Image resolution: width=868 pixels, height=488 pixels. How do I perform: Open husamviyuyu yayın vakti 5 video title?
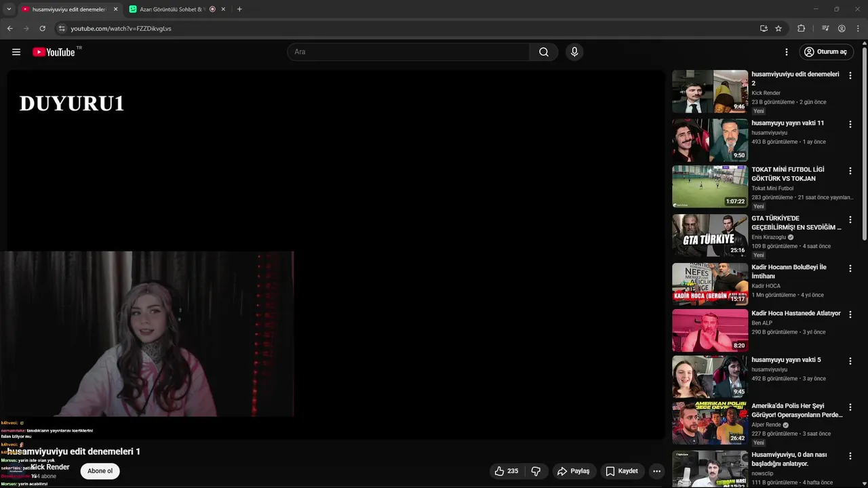tap(786, 360)
